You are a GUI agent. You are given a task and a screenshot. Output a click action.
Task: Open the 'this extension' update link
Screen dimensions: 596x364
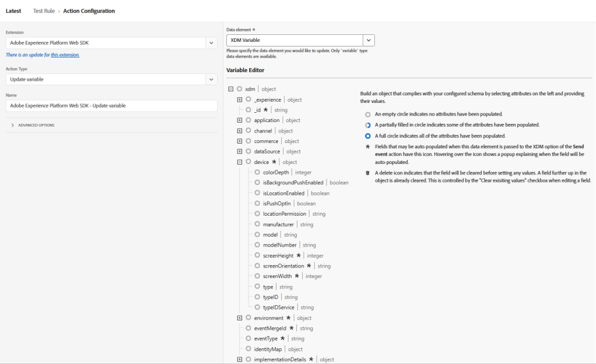click(x=65, y=55)
